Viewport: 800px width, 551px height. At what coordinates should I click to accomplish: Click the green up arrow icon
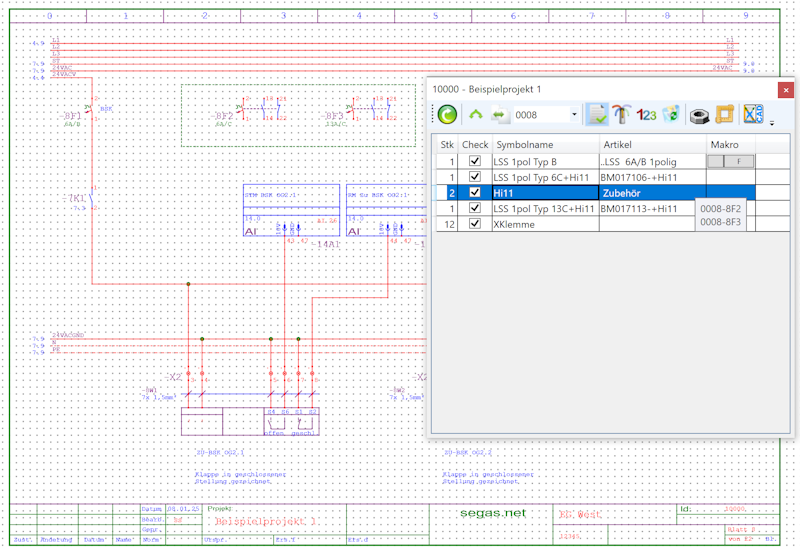click(x=476, y=114)
